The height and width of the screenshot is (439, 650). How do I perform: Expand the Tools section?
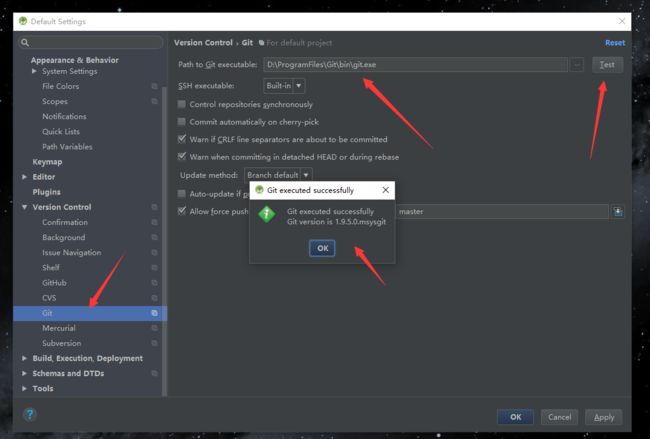pyautogui.click(x=24, y=388)
